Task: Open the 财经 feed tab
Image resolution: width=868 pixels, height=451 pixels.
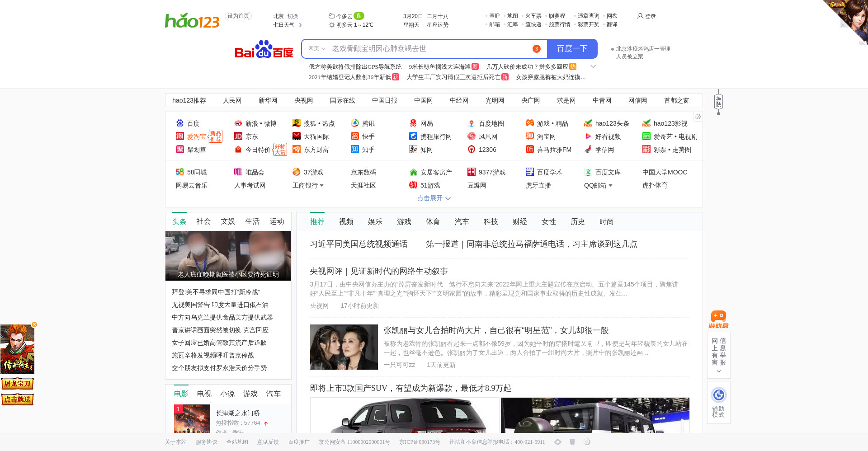Action: [520, 221]
